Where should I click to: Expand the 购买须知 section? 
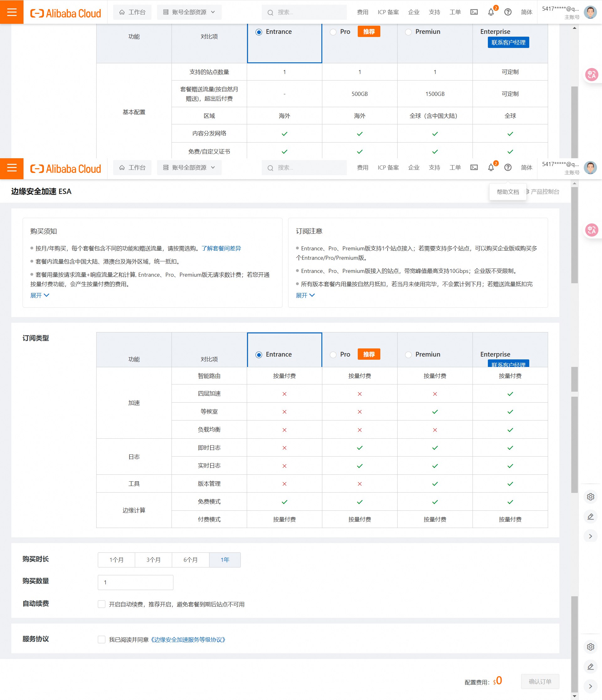tap(40, 295)
